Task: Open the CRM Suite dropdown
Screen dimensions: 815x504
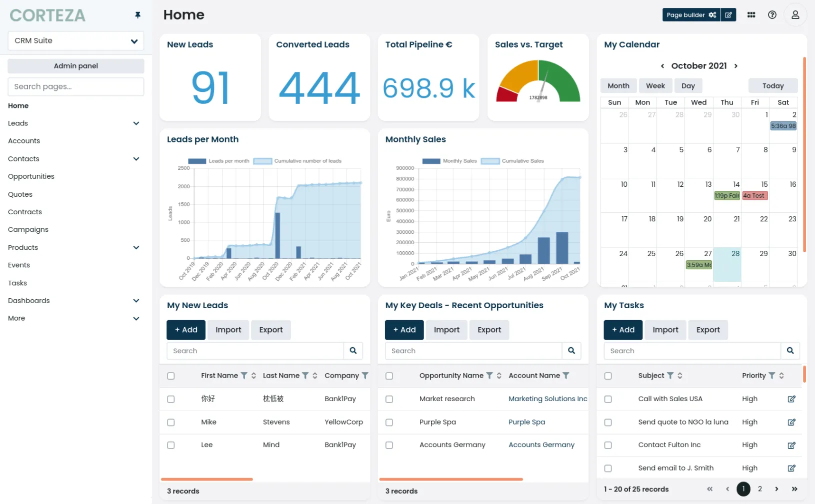Action: (76, 41)
